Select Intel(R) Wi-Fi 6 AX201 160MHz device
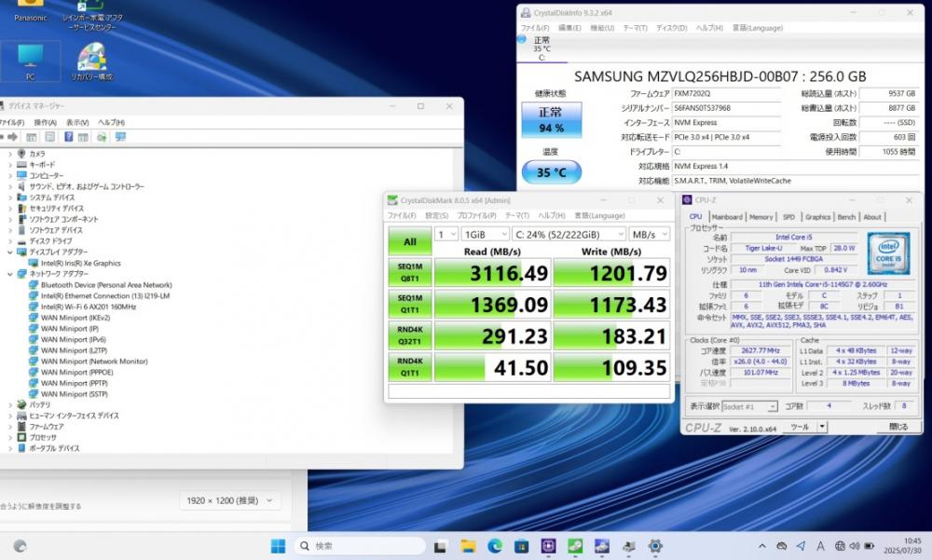 point(88,307)
